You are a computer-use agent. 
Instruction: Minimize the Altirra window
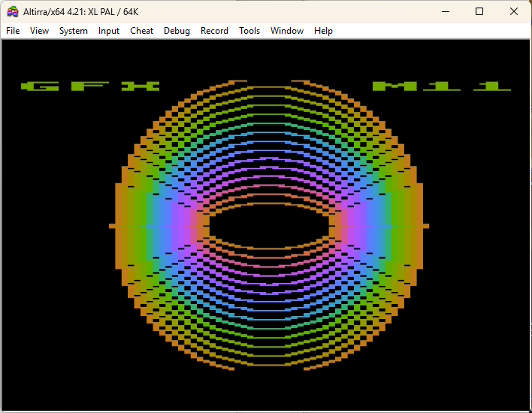click(446, 11)
